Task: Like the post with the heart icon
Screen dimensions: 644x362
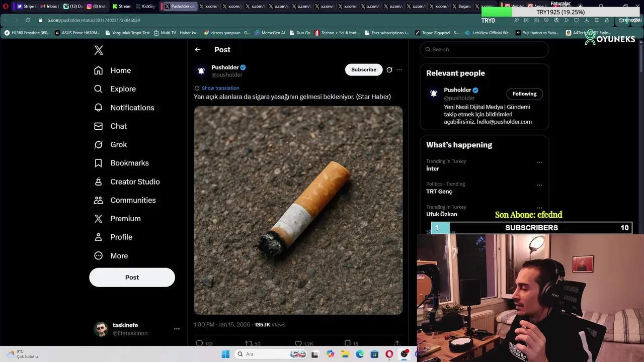Action: (298, 343)
